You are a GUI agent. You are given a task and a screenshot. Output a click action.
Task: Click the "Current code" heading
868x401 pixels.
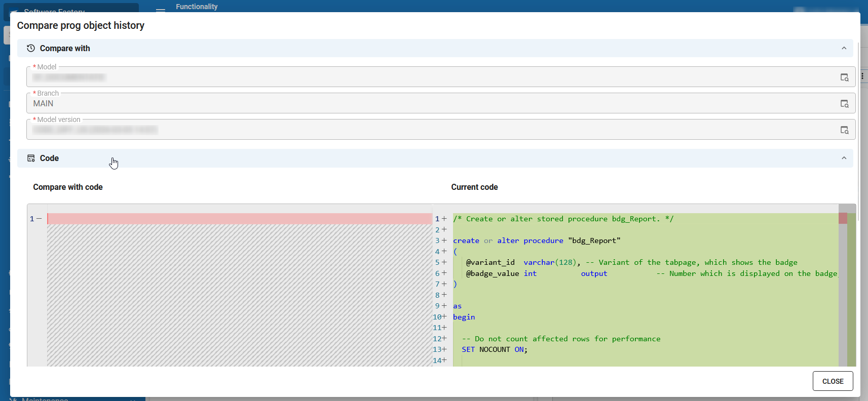click(x=474, y=187)
